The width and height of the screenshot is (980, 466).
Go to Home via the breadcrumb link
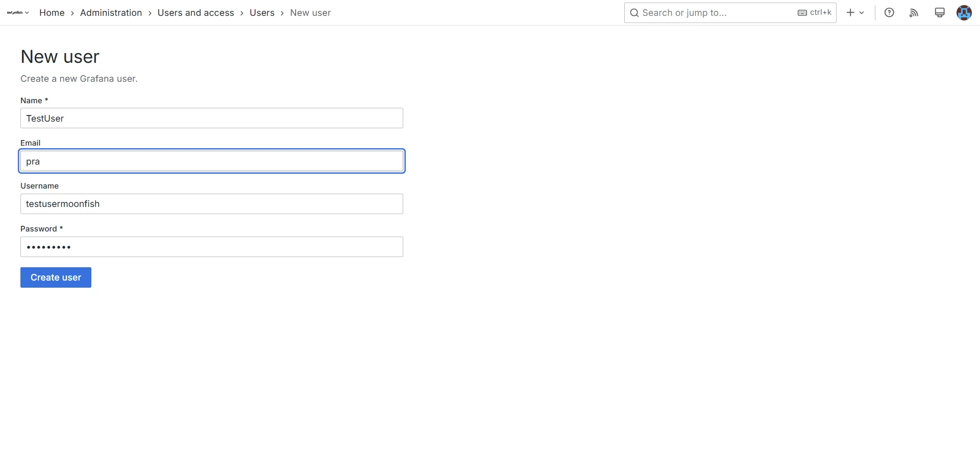52,12
